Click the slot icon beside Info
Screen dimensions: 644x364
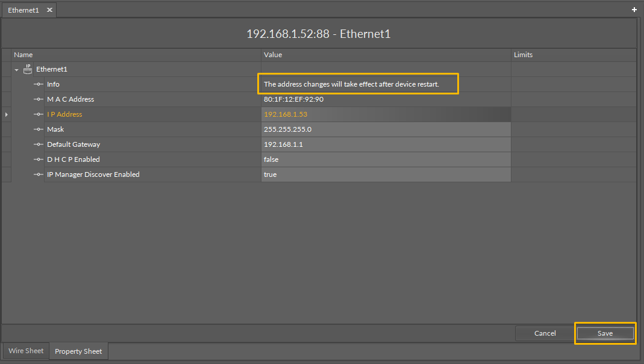point(39,84)
